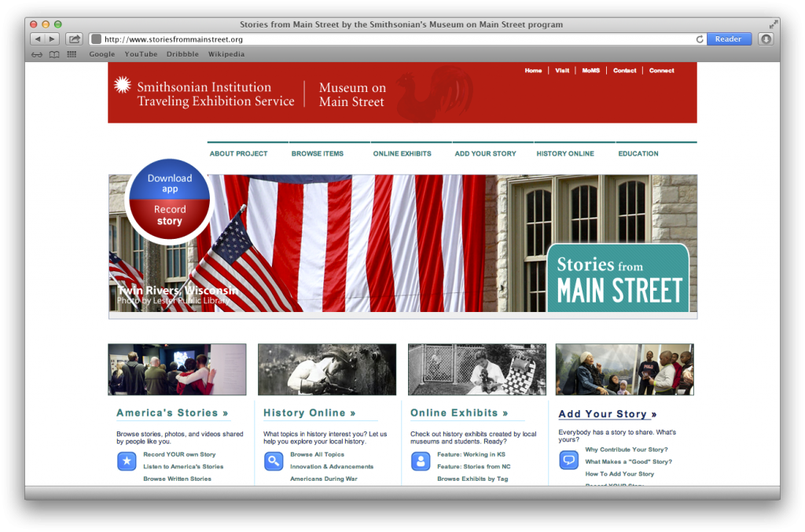Open the Dribbble bookmark
The width and height of the screenshot is (805, 532).
click(x=182, y=54)
